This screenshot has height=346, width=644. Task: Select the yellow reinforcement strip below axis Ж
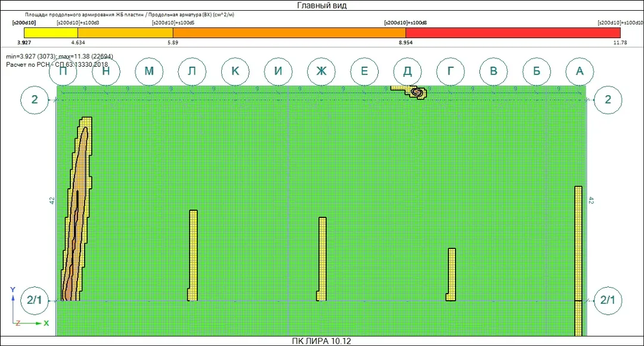click(x=322, y=258)
